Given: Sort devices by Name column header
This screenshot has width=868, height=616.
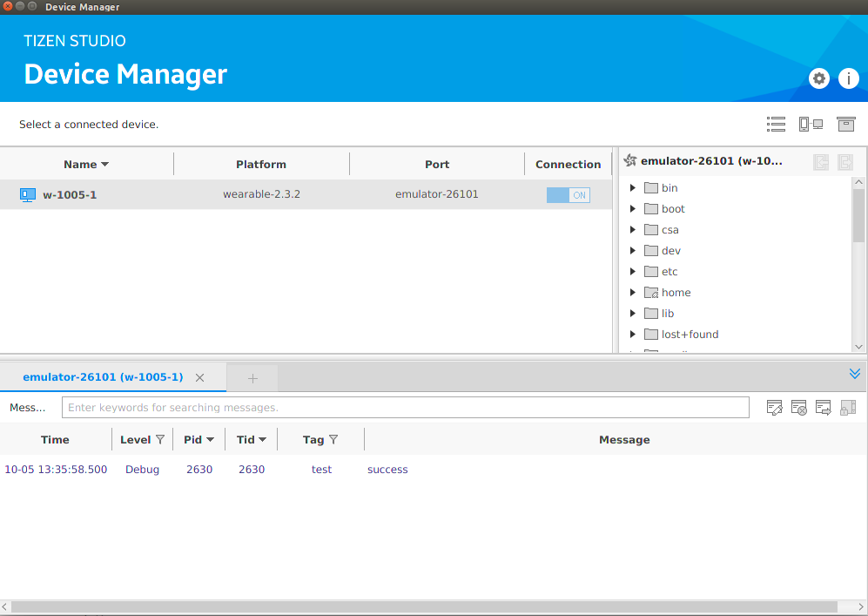Looking at the screenshot, I should (x=86, y=164).
